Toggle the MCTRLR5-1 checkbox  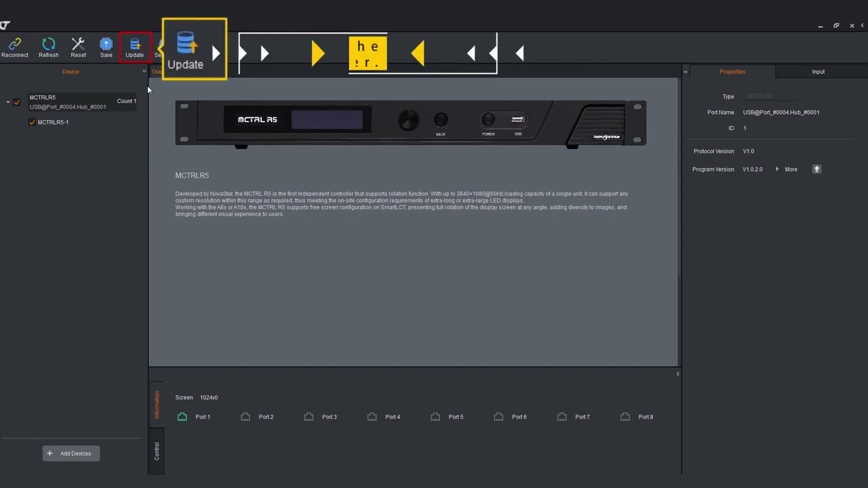click(x=32, y=122)
